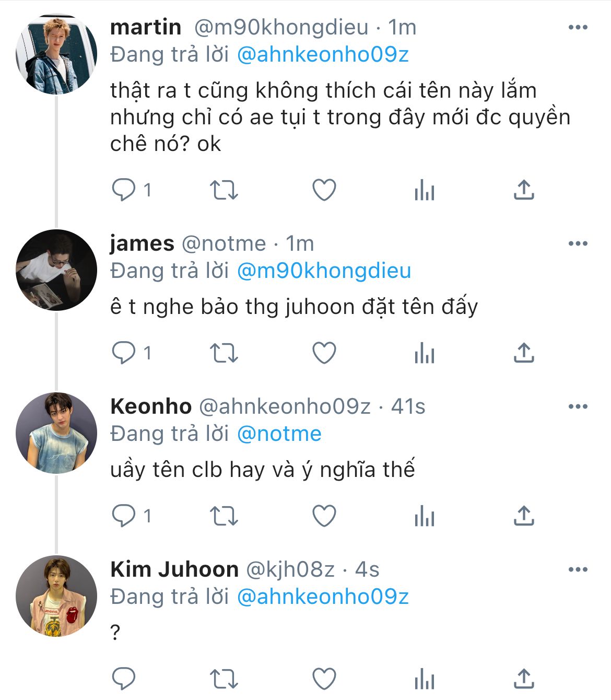Open replies on james's tweet
The image size is (611, 700).
coord(124,353)
